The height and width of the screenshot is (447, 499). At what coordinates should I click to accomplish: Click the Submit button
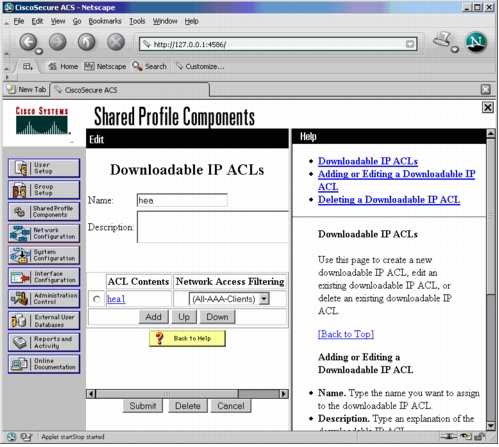pos(143,406)
